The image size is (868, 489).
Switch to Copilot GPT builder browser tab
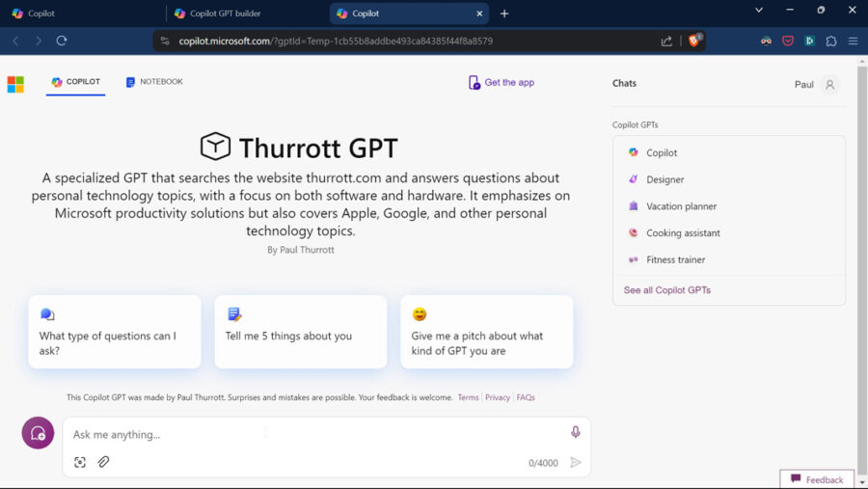[225, 14]
